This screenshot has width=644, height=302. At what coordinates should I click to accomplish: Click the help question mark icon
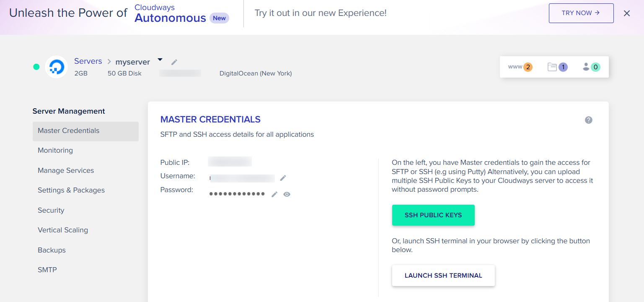(x=589, y=120)
